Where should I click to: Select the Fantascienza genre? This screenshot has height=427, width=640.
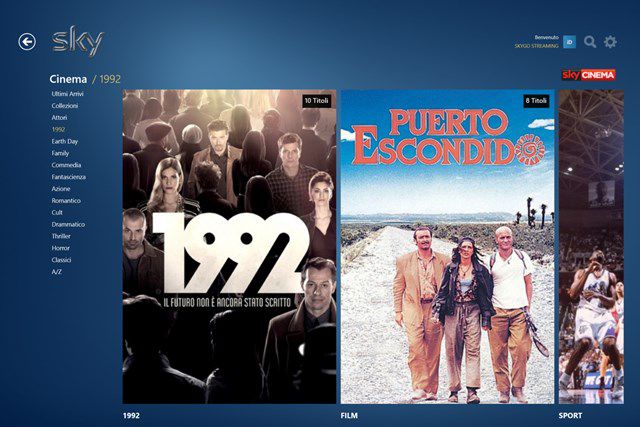coord(69,177)
